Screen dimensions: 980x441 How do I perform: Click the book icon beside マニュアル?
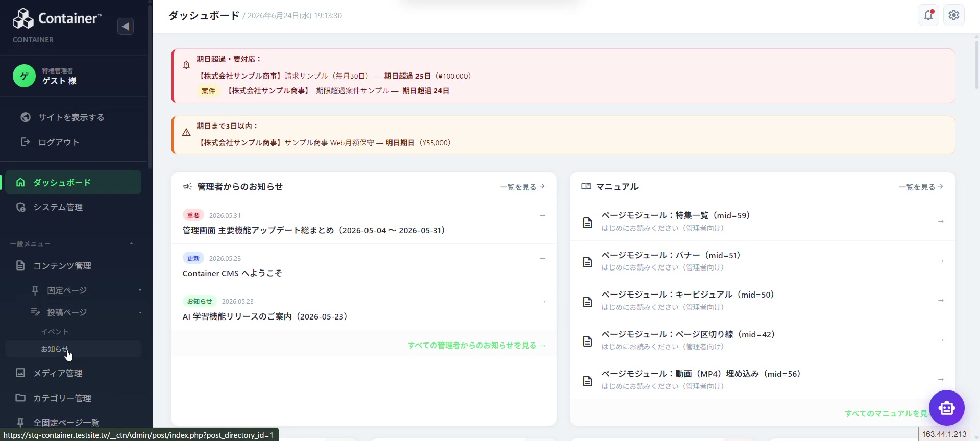click(x=586, y=187)
